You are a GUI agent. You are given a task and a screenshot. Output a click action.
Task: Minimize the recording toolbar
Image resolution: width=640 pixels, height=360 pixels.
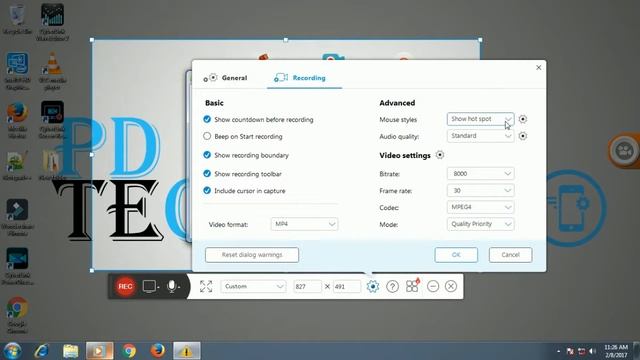(433, 287)
